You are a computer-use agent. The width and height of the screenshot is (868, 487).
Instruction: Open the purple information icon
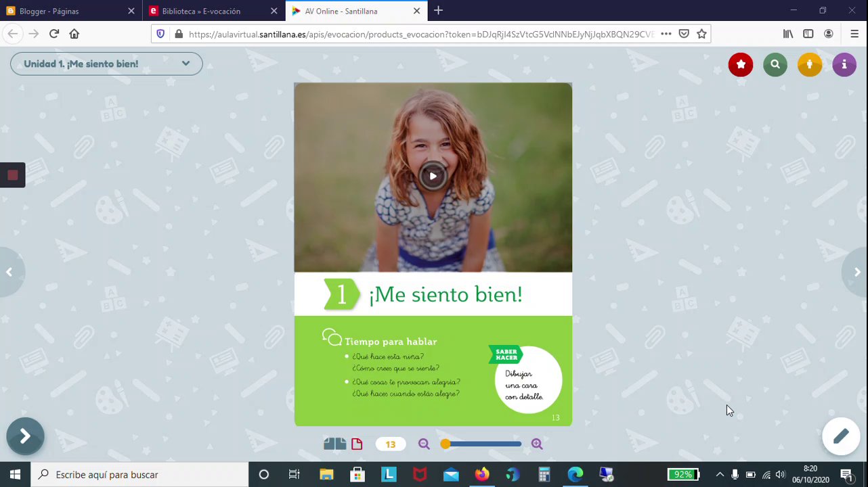[x=844, y=64]
